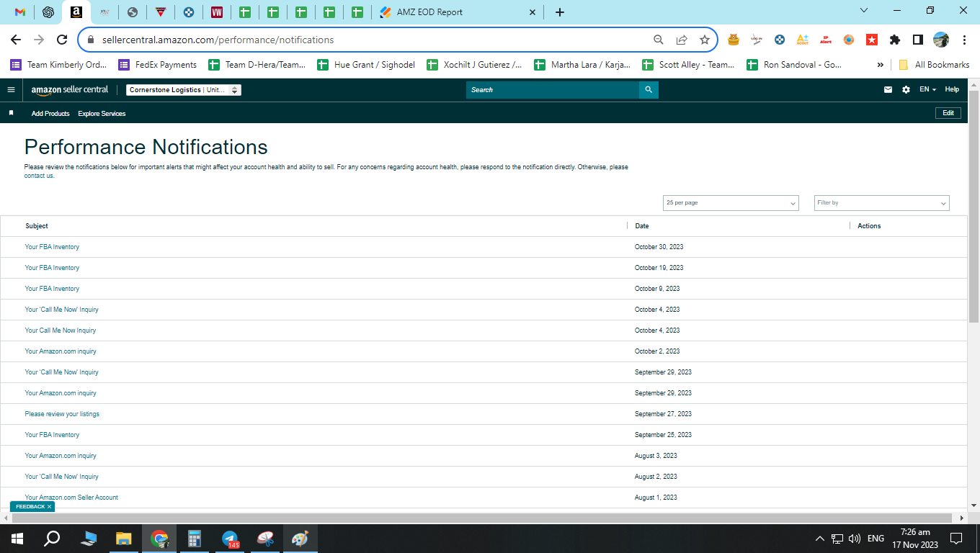Open the A+ Scout extension
The height and width of the screenshot is (553, 980).
click(x=803, y=40)
